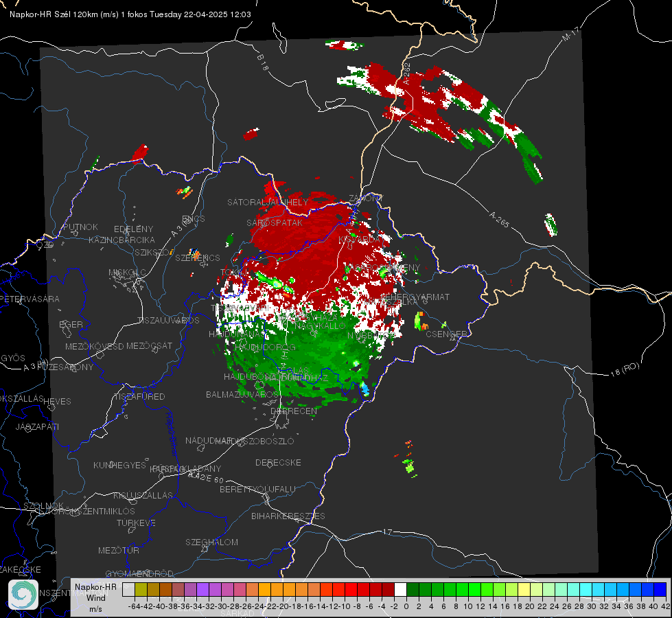Click the EGER town label

pyautogui.click(x=71, y=324)
